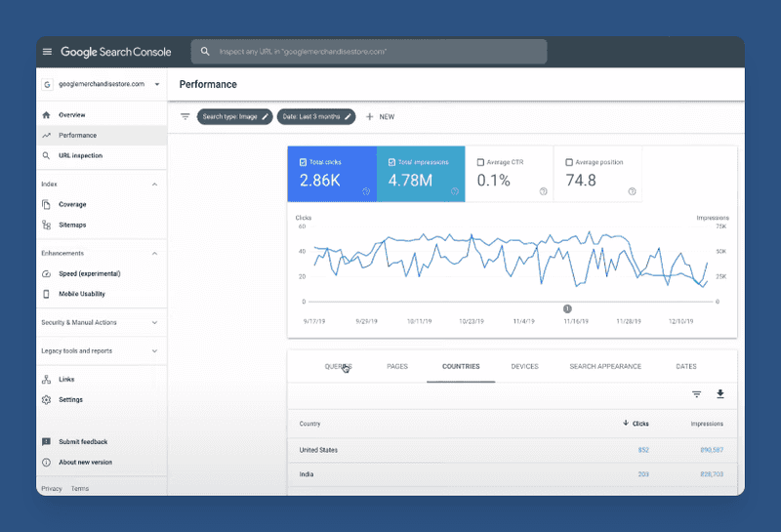Click the Total impressions 4.78M metric card

421,174
